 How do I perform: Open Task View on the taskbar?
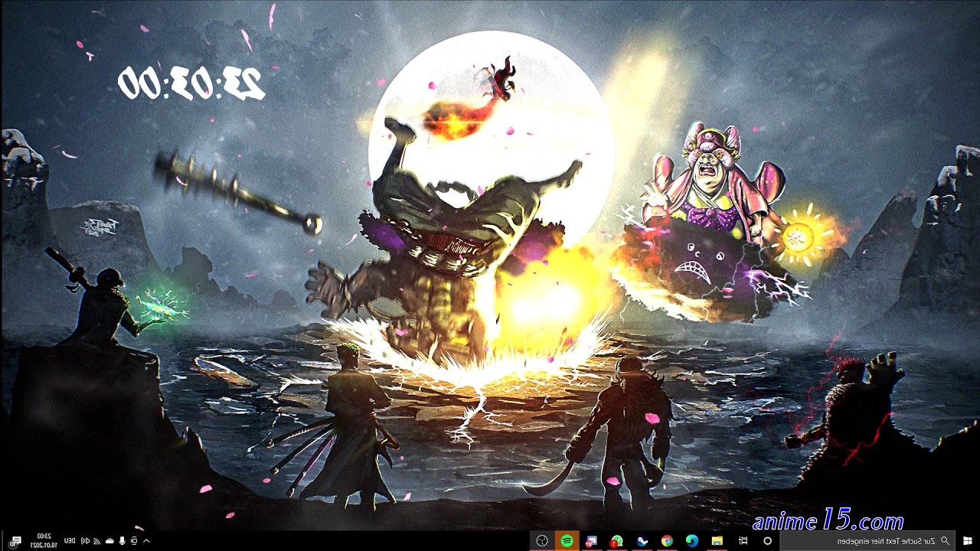point(743,541)
